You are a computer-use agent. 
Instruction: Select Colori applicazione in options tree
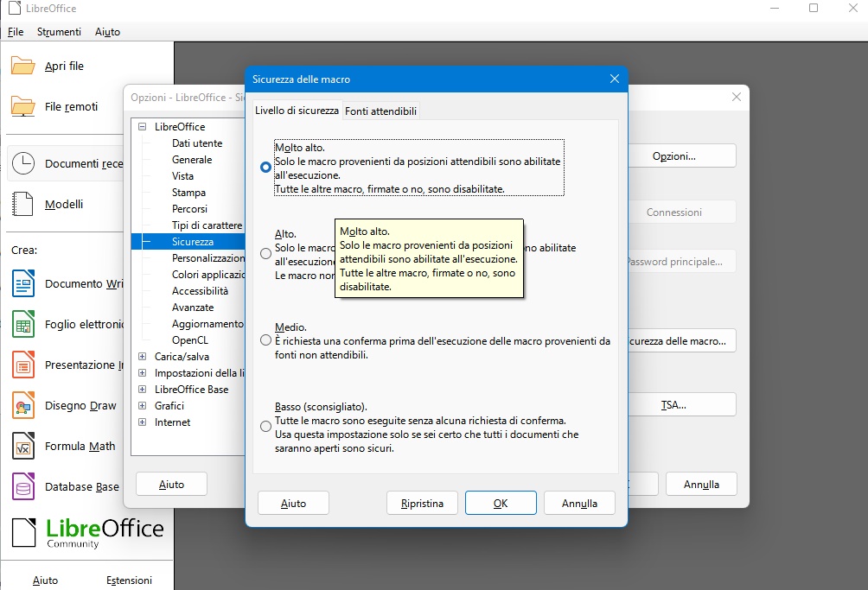208,274
